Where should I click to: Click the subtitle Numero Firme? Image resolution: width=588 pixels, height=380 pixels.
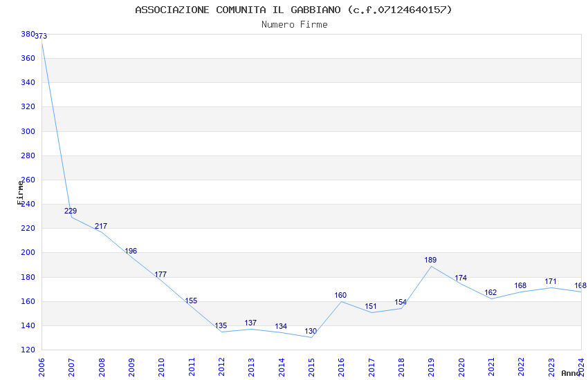pos(295,24)
